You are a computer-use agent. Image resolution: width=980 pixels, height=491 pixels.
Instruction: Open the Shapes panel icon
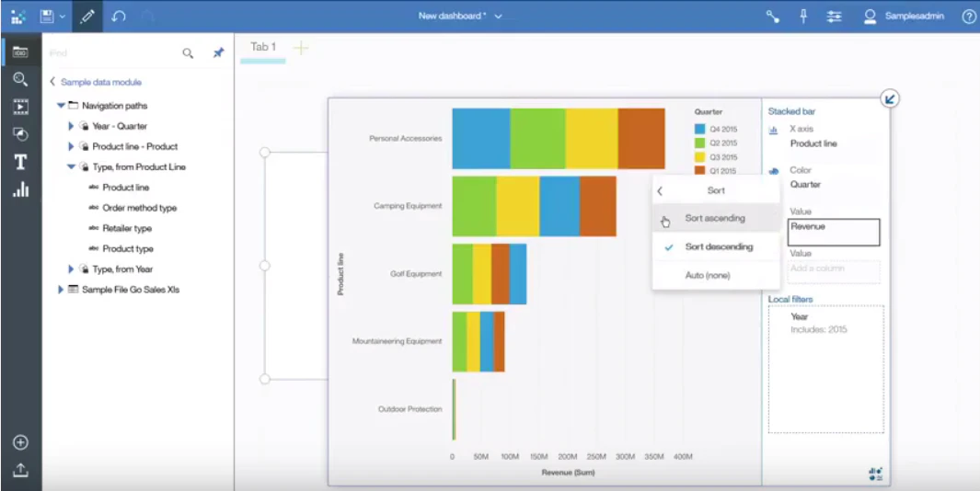click(20, 134)
